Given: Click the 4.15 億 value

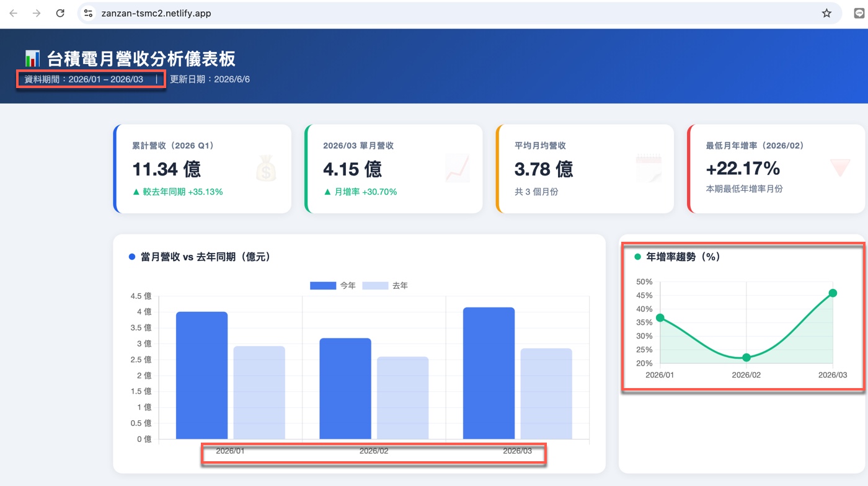Looking at the screenshot, I should pos(352,169).
